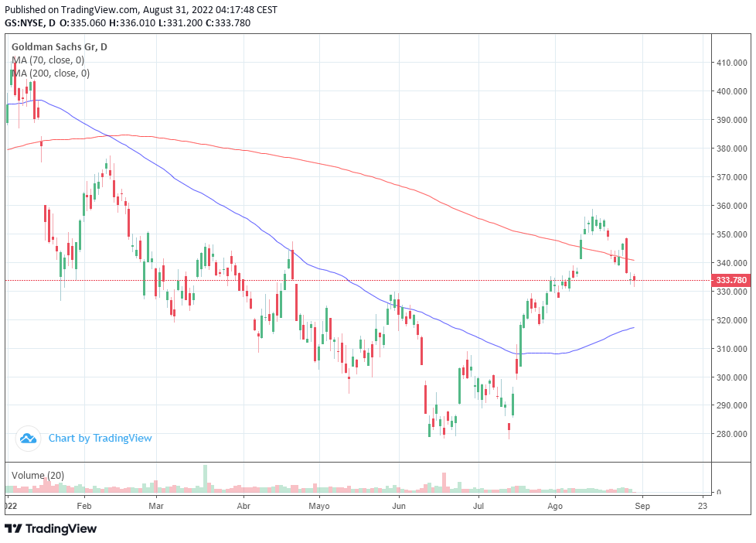This screenshot has height=543, width=756.
Task: Click the 290.000 price axis label
Action: tap(731, 405)
